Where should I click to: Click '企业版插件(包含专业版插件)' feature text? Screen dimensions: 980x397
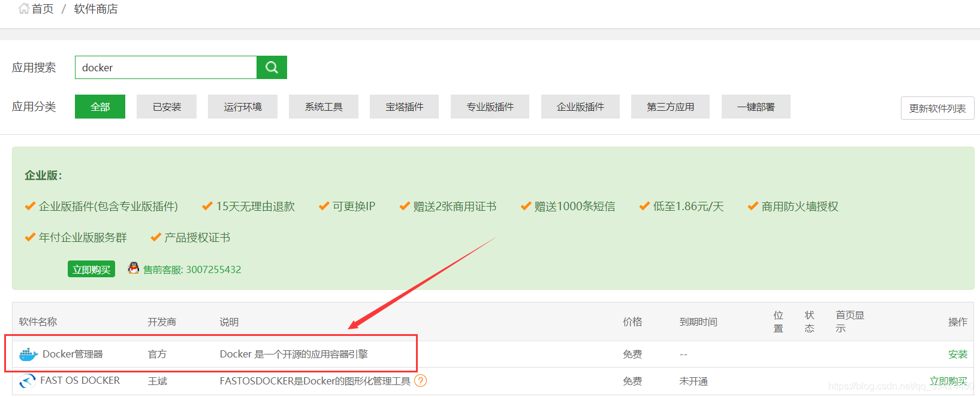tap(108, 207)
